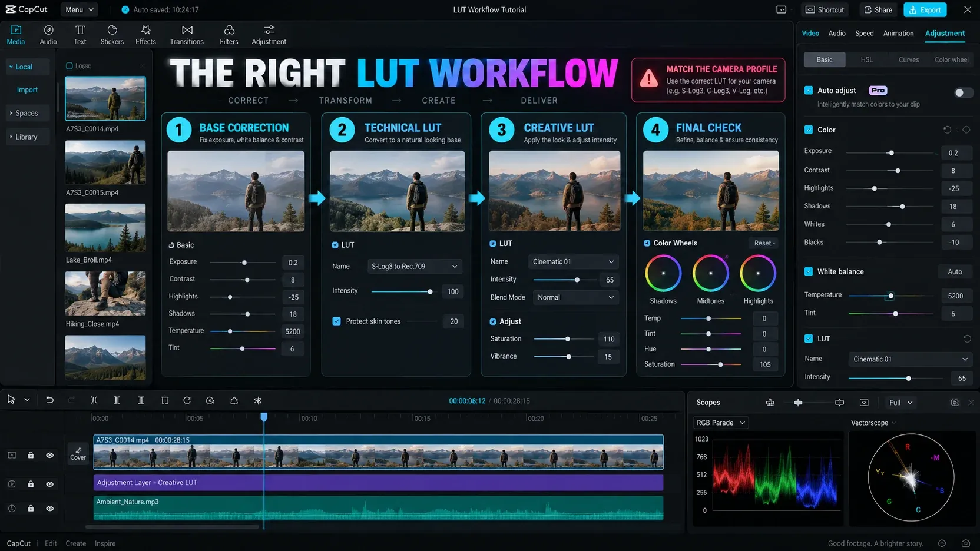Click the CapCut logo in title bar
Viewport: 980px width, 551px height.
click(x=27, y=9)
